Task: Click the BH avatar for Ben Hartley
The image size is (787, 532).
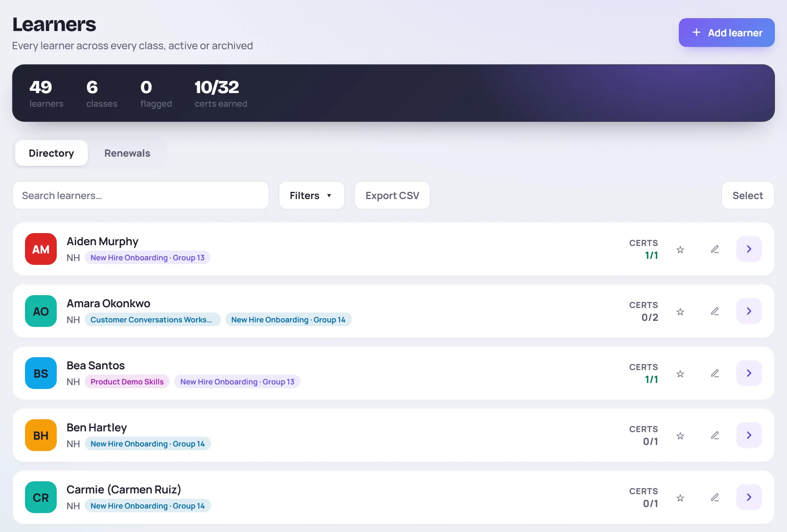Action: 41,435
